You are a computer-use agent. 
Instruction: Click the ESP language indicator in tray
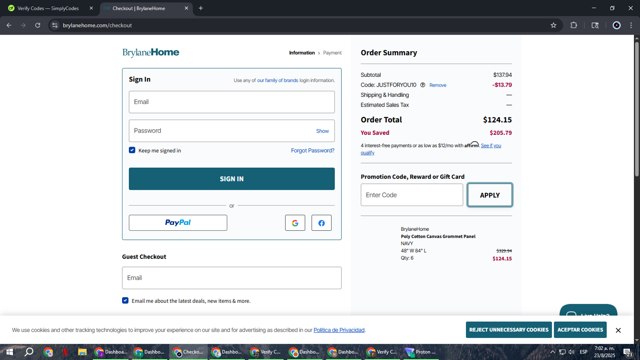[x=583, y=352]
